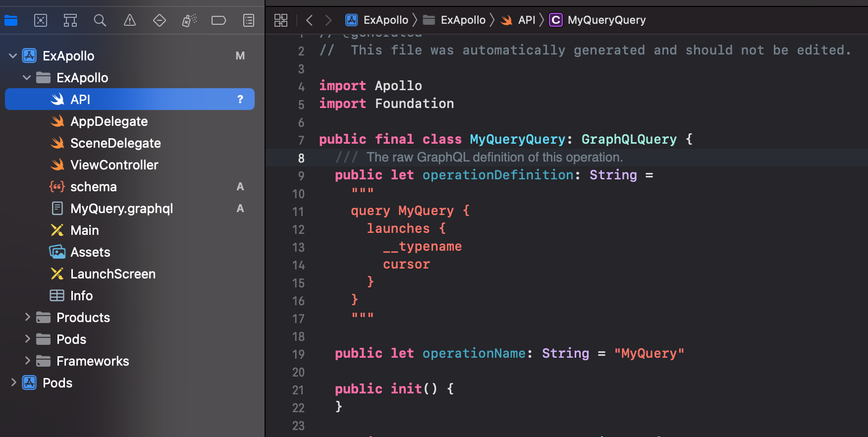
Task: Select the schema JSON file
Action: [130, 187]
